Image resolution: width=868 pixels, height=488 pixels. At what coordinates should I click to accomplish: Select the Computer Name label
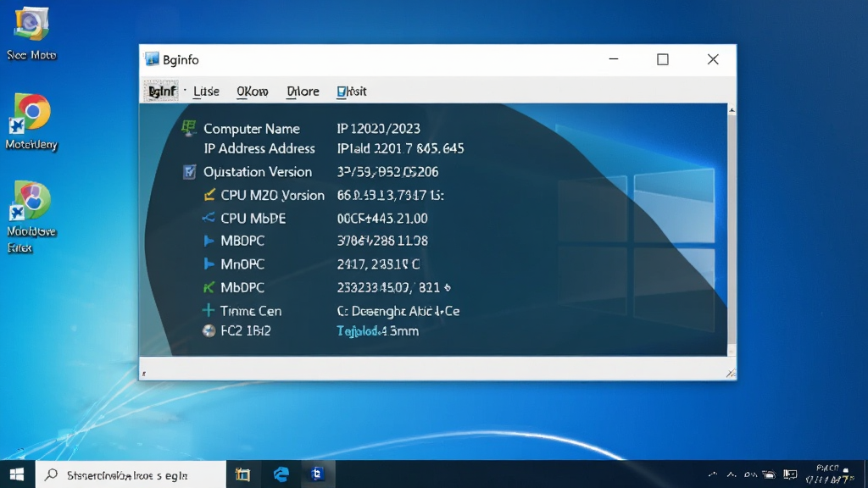pyautogui.click(x=252, y=129)
